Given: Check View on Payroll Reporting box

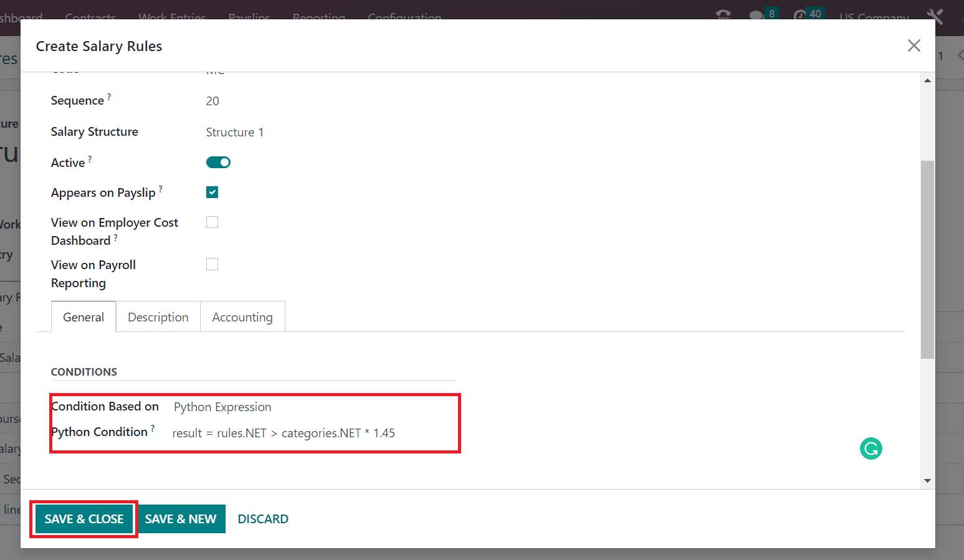Looking at the screenshot, I should click(x=212, y=264).
